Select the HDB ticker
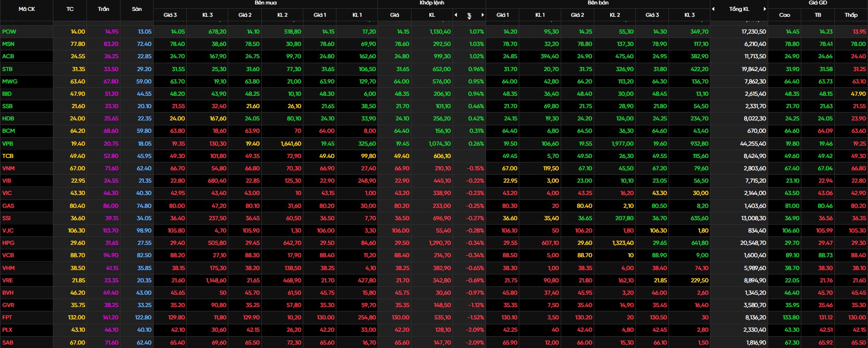The image size is (868, 348). (8, 118)
